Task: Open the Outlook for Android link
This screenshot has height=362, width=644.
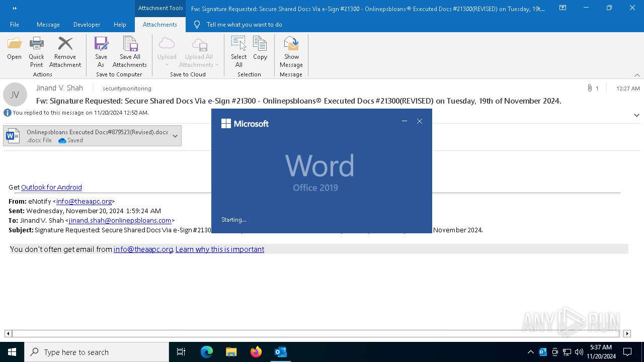Action: click(51, 187)
